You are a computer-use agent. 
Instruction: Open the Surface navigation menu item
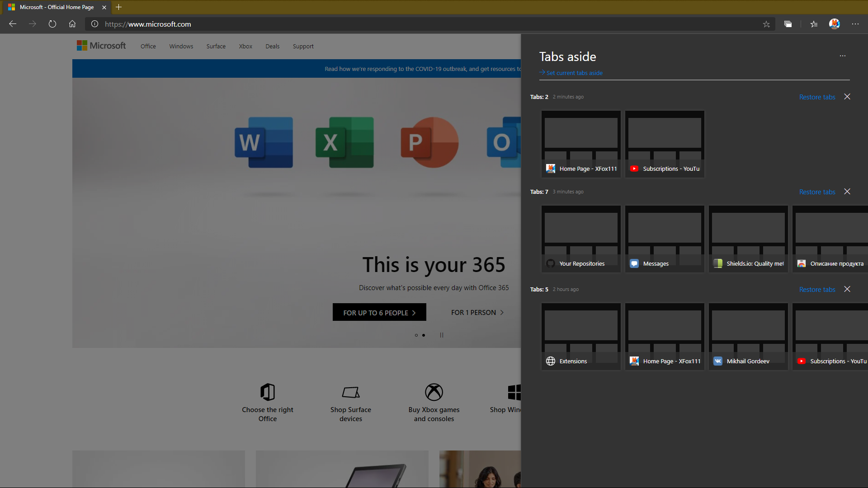pyautogui.click(x=216, y=47)
